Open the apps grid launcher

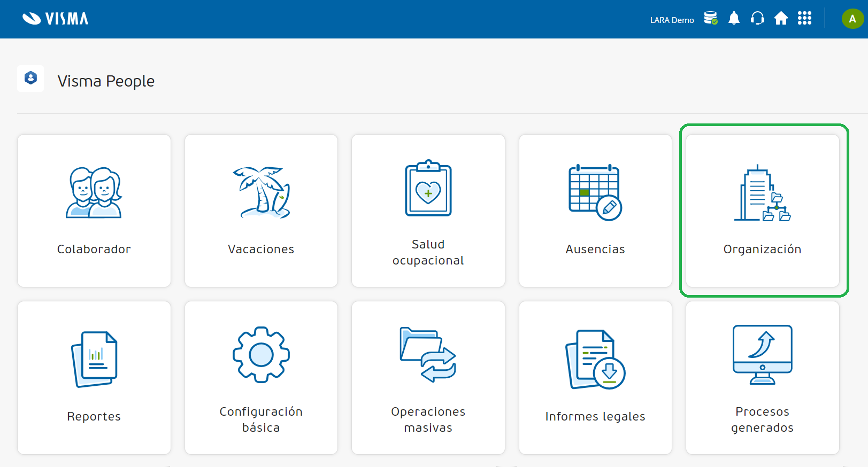tap(804, 18)
